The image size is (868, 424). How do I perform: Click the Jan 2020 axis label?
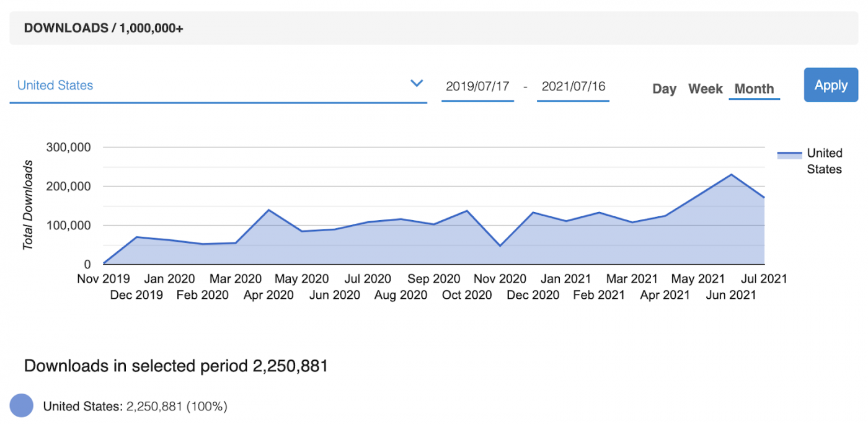point(169,279)
